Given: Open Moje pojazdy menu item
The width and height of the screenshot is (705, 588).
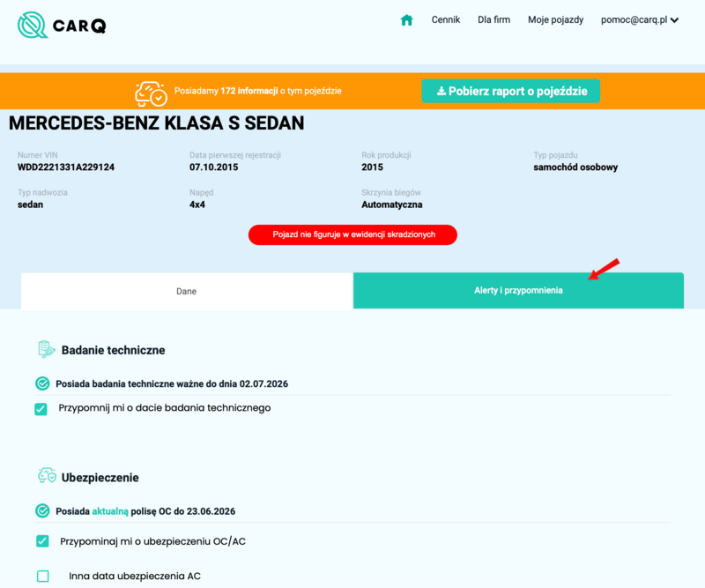Looking at the screenshot, I should point(555,19).
